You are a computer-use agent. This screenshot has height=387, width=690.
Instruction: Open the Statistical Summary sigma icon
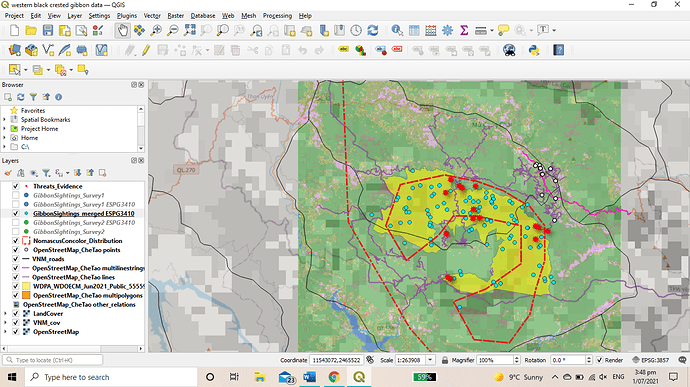point(464,30)
